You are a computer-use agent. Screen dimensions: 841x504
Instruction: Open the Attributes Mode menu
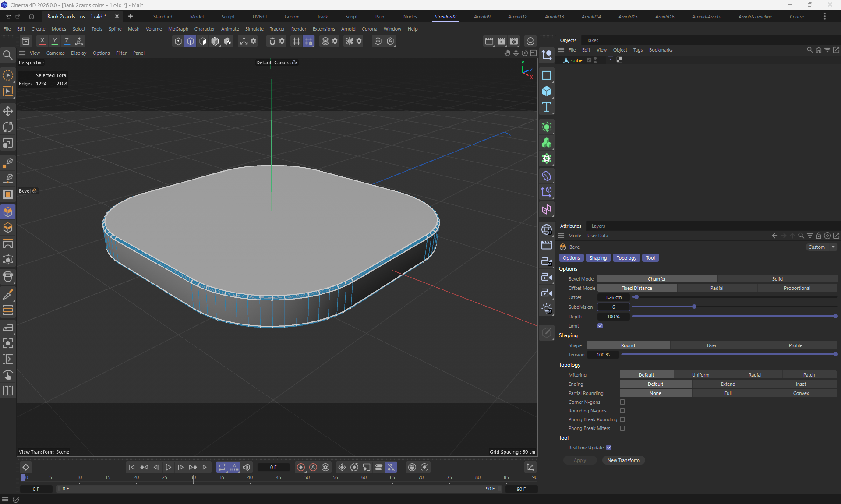[x=574, y=236]
